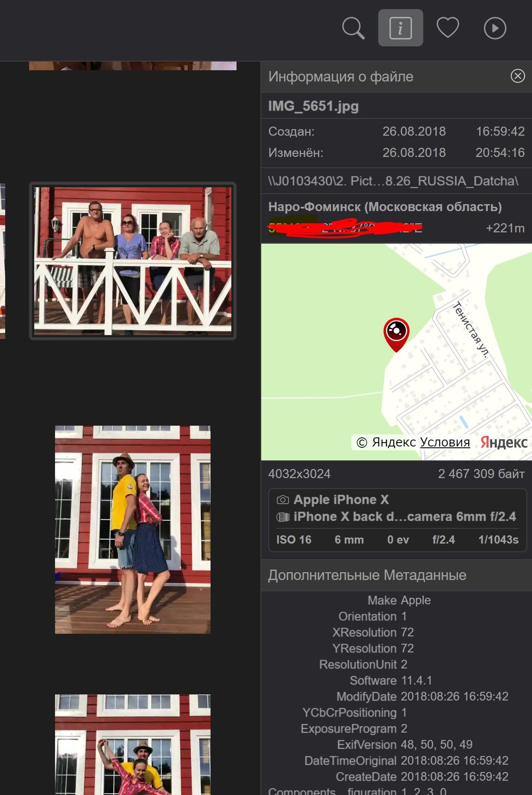Click the Make Apple metadata row

pyautogui.click(x=399, y=600)
